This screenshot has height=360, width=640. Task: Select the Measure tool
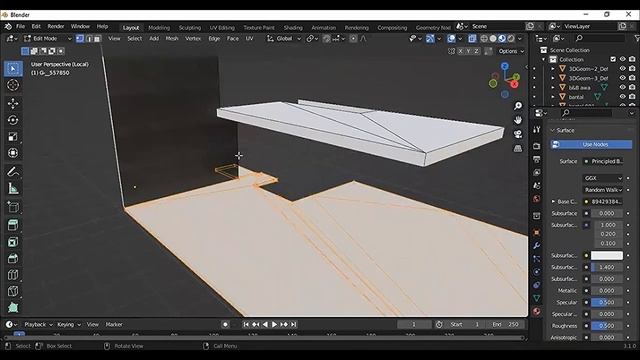(13, 188)
